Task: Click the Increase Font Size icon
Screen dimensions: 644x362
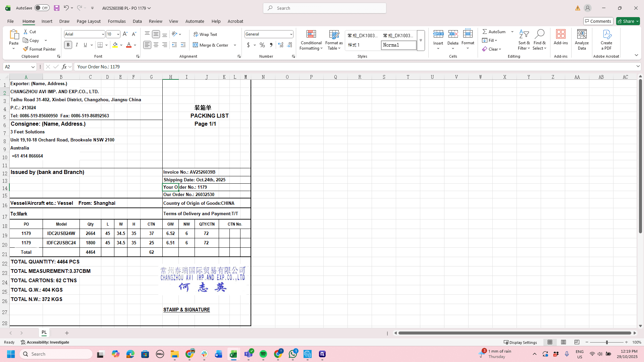Action: pyautogui.click(x=125, y=34)
